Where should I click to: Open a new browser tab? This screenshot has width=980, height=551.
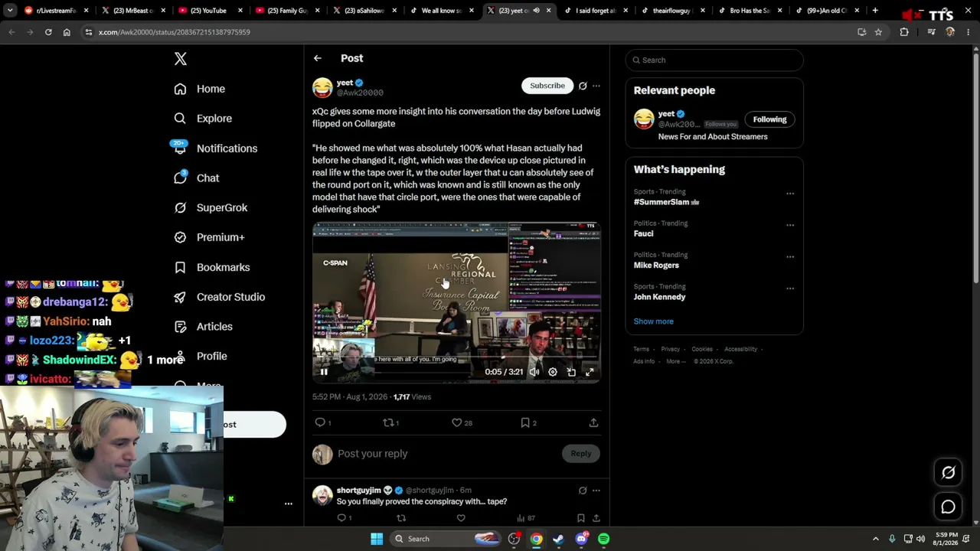[875, 11]
